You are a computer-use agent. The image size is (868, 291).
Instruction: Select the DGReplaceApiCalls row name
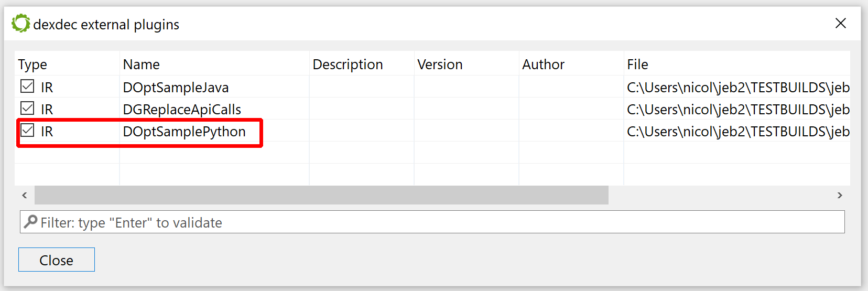[x=182, y=109]
